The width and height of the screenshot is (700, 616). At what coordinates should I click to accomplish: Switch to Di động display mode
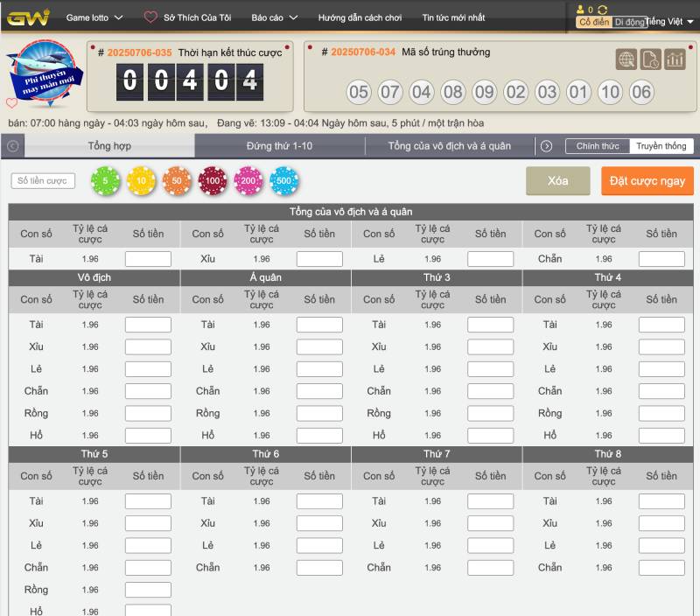click(x=628, y=22)
